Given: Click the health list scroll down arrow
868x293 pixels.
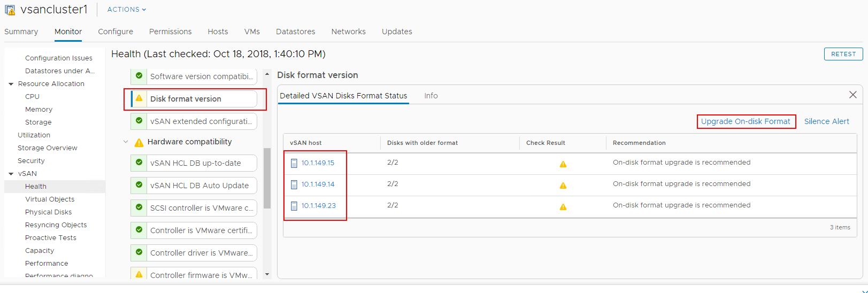Looking at the screenshot, I should (x=267, y=274).
